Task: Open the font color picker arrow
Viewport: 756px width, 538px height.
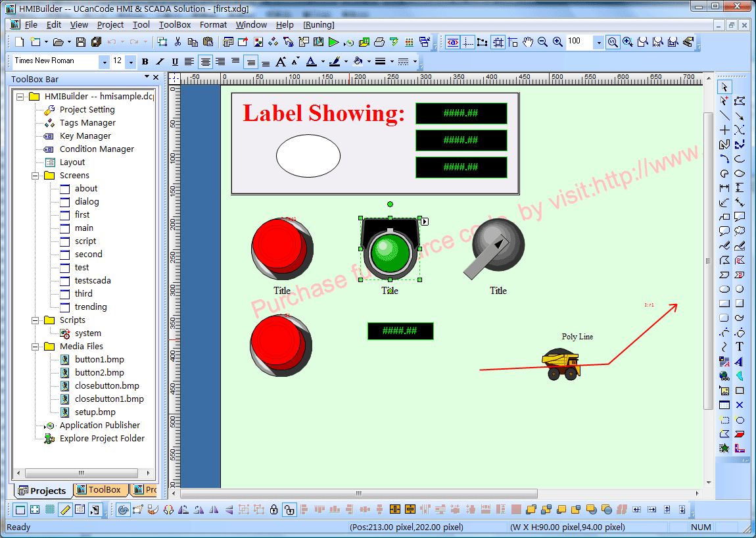Action: click(322, 62)
